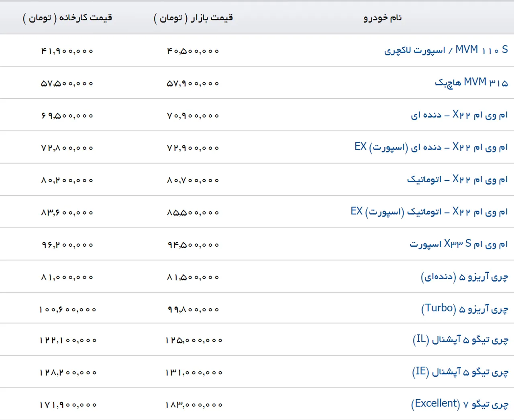Select factory price ۴۱,۹۰۰,۰۰۰

(x=67, y=51)
